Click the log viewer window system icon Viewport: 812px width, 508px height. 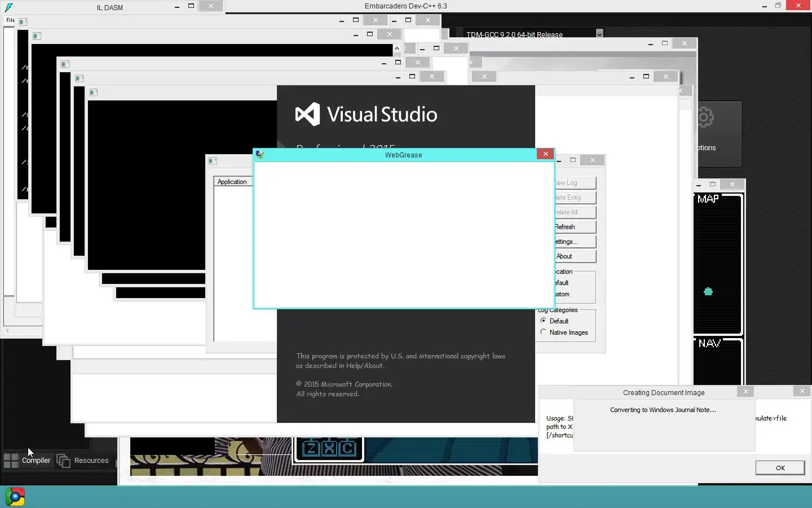coord(213,161)
